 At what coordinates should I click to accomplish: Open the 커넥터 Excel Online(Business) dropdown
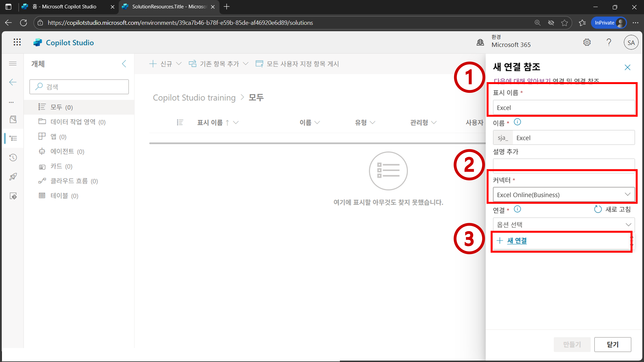click(563, 195)
